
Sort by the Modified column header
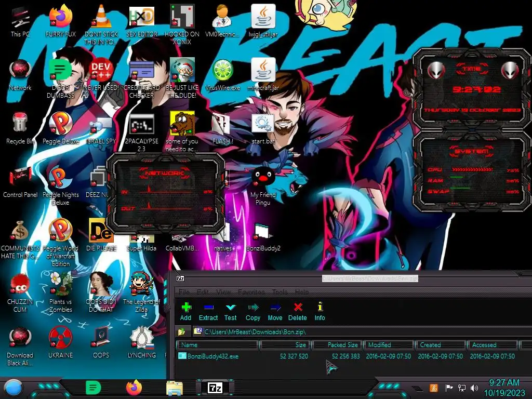point(389,345)
